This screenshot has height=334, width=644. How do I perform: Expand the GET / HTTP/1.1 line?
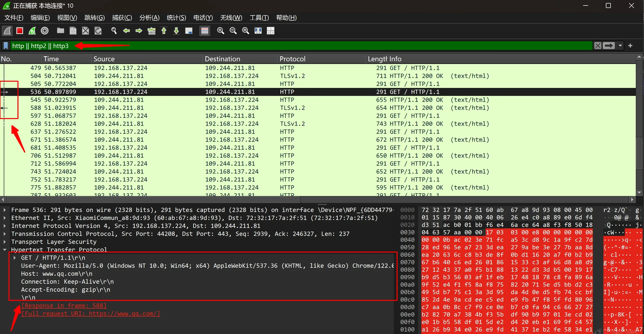[14, 258]
